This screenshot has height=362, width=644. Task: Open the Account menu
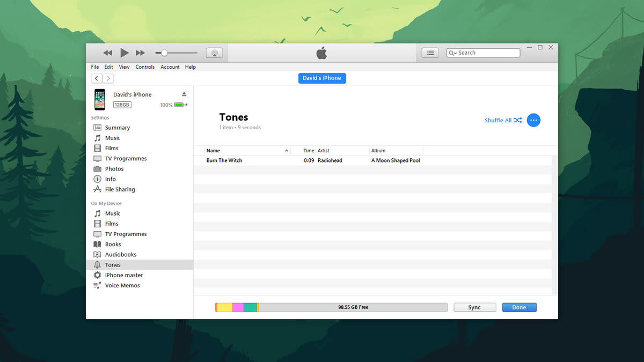click(170, 67)
